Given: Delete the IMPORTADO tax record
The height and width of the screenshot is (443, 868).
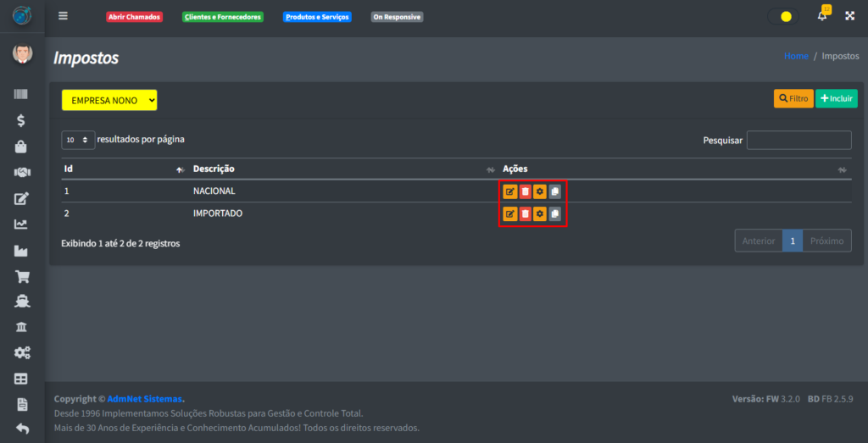Looking at the screenshot, I should pos(525,214).
